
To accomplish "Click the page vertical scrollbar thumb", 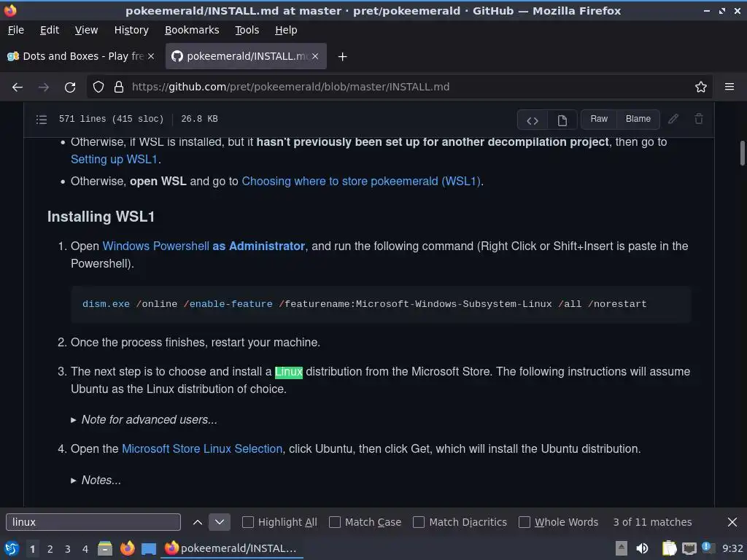I will tap(742, 153).
